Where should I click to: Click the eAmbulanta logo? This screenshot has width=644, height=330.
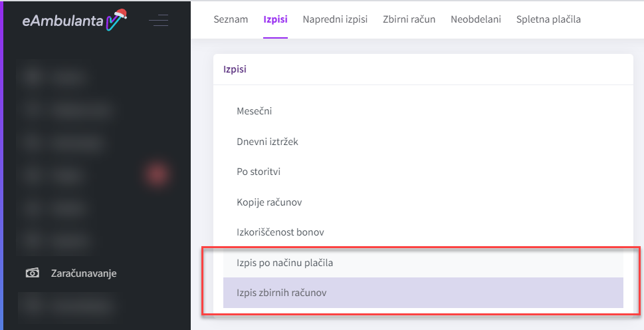(74, 20)
